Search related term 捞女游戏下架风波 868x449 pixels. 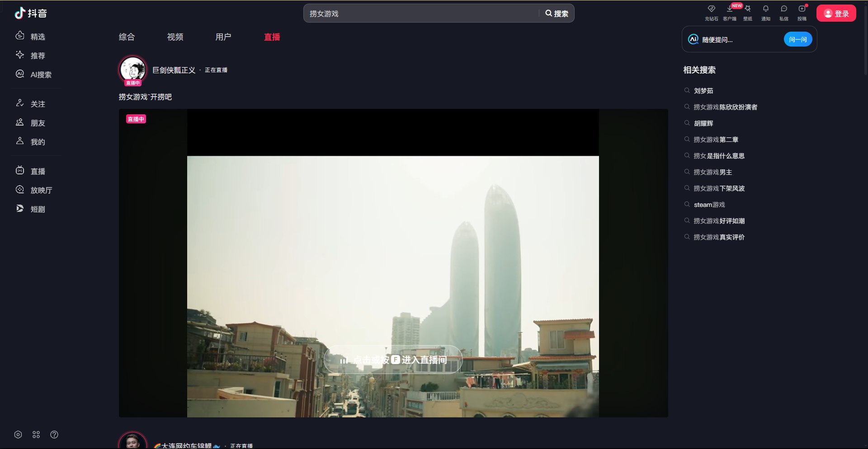click(719, 188)
